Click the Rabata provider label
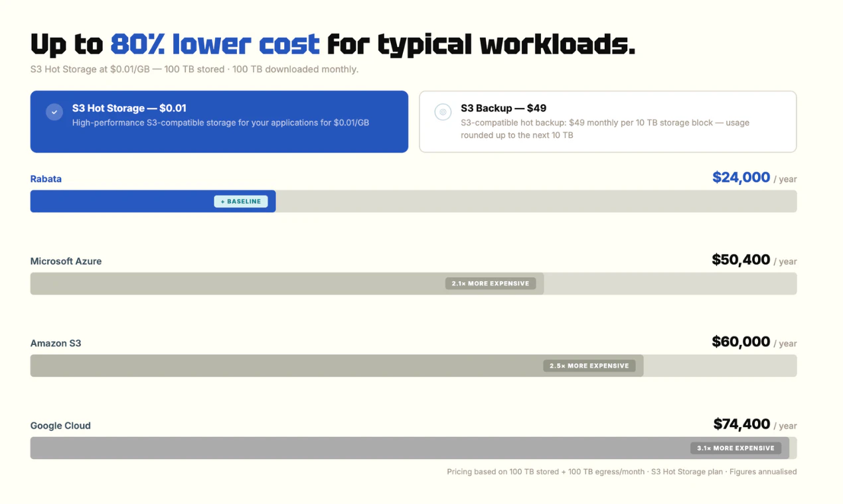Image resolution: width=843 pixels, height=504 pixels. (46, 179)
